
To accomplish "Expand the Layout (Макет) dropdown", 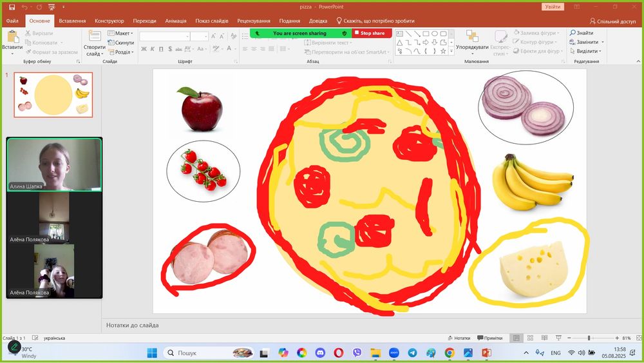I will point(120,34).
